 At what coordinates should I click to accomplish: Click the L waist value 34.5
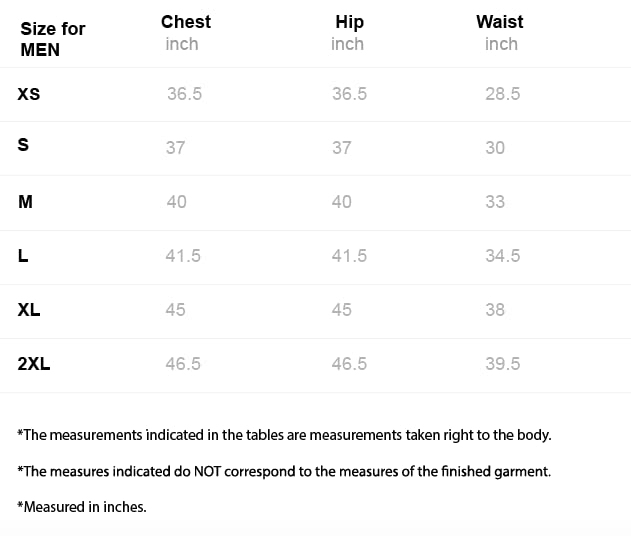click(x=502, y=256)
